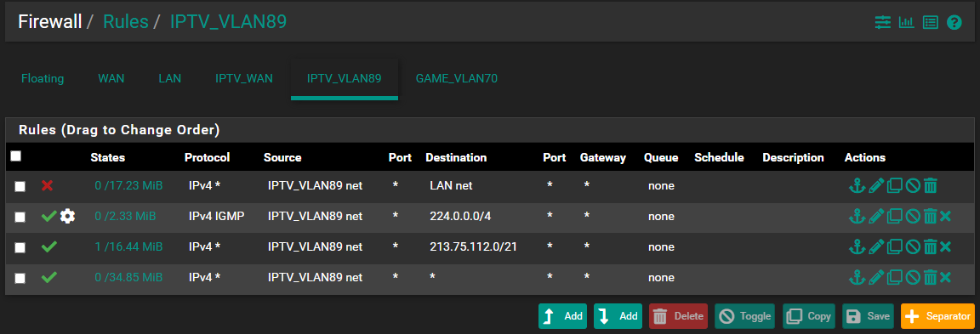Click anchor icon on IGMP rule row
The height and width of the screenshot is (334, 980).
click(857, 216)
